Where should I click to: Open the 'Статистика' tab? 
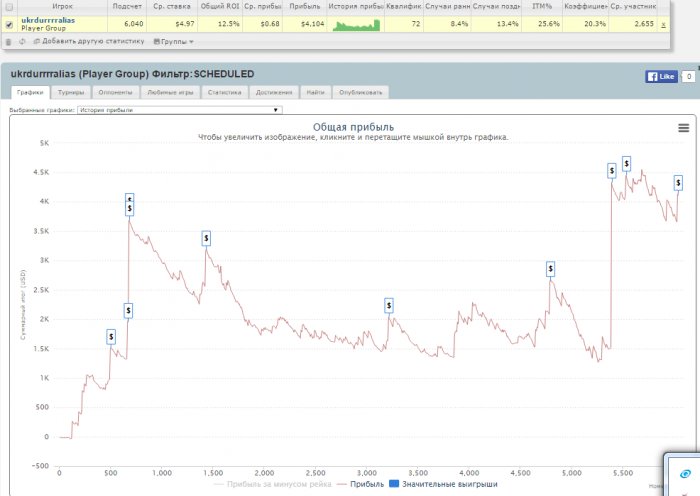point(225,92)
